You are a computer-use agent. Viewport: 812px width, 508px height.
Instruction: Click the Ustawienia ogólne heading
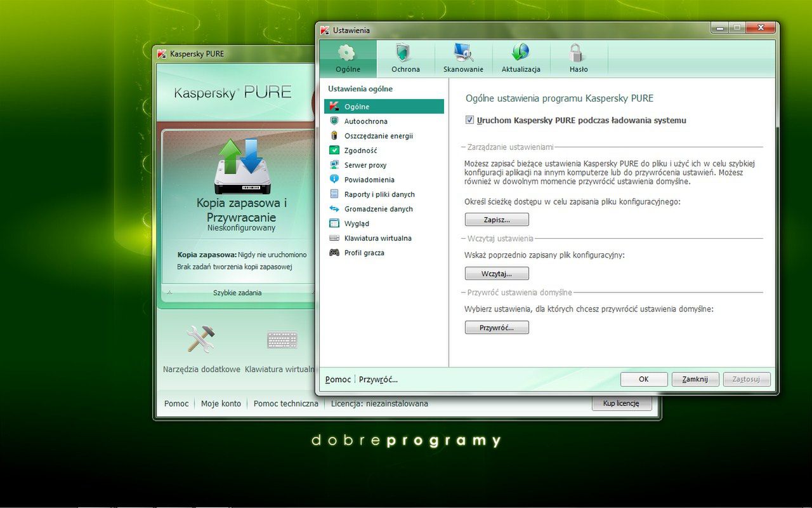360,89
